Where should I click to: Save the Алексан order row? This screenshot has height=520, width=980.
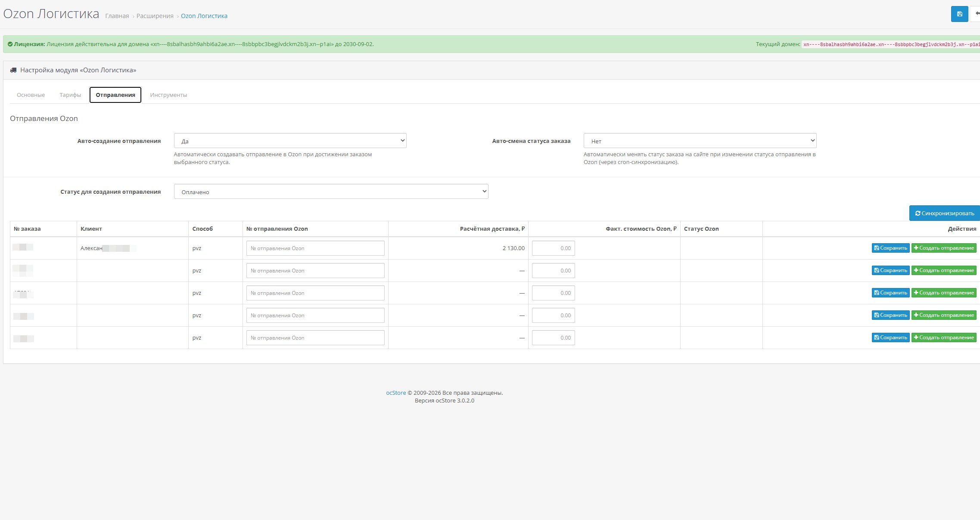(890, 248)
